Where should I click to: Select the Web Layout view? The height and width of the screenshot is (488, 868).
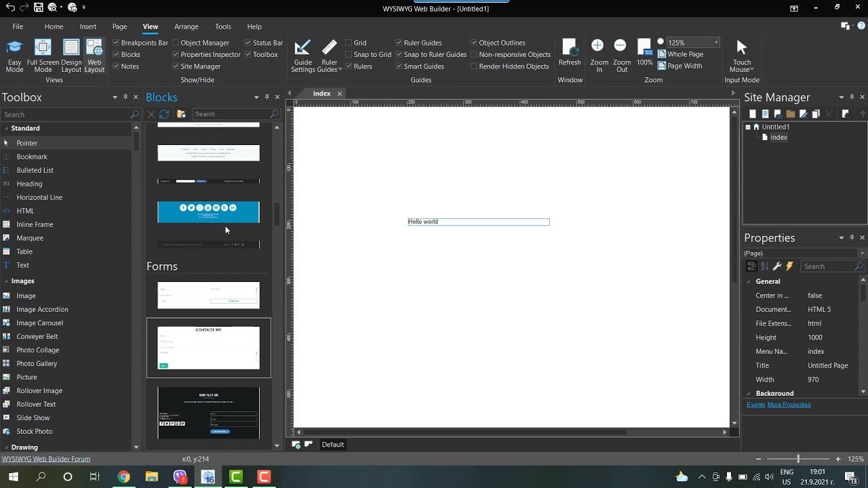(x=94, y=56)
